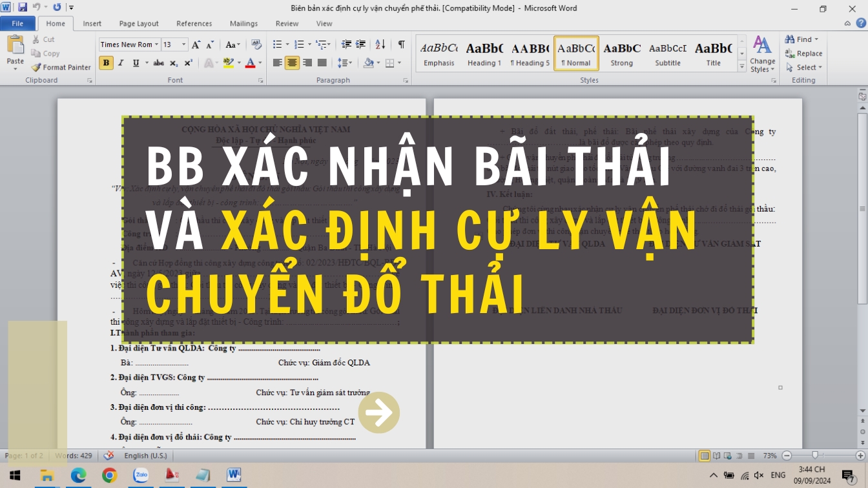Click the Undo arrow icon
This screenshot has height=488, width=868.
coord(36,7)
